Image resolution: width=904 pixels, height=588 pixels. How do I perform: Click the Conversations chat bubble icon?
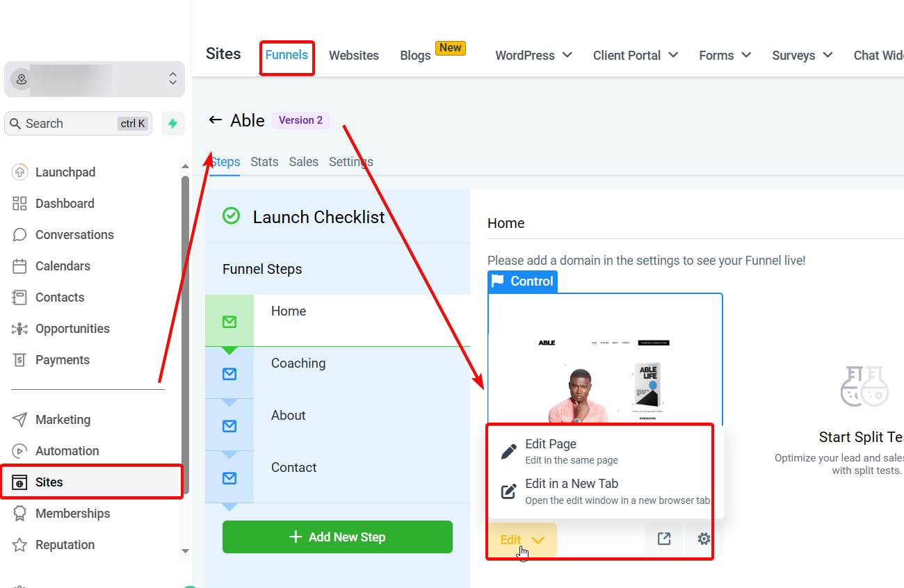19,235
